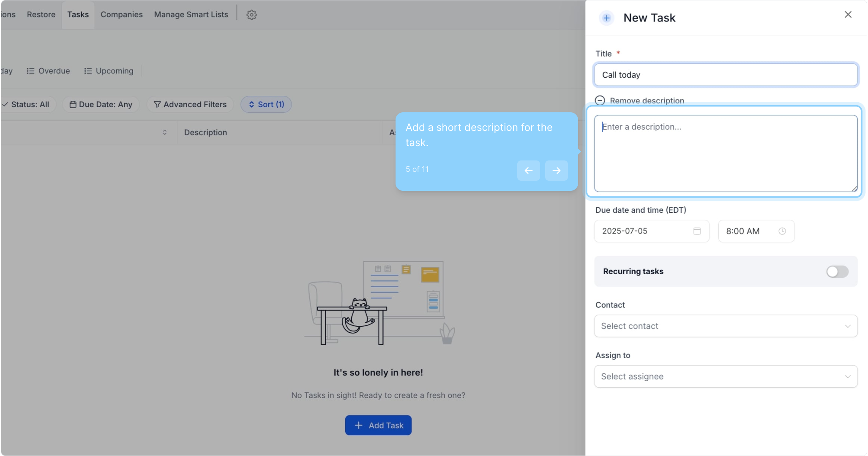Open Advanced Filters
The width and height of the screenshot is (868, 456).
tap(190, 104)
